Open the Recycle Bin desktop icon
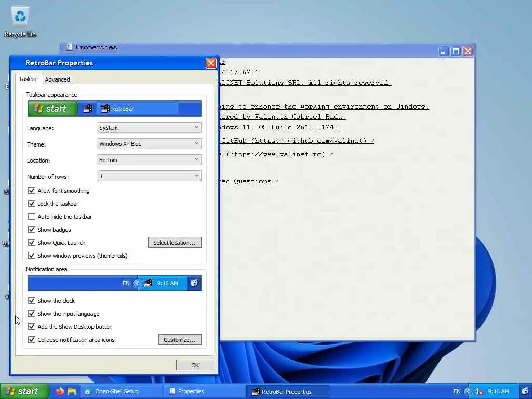 click(x=20, y=22)
